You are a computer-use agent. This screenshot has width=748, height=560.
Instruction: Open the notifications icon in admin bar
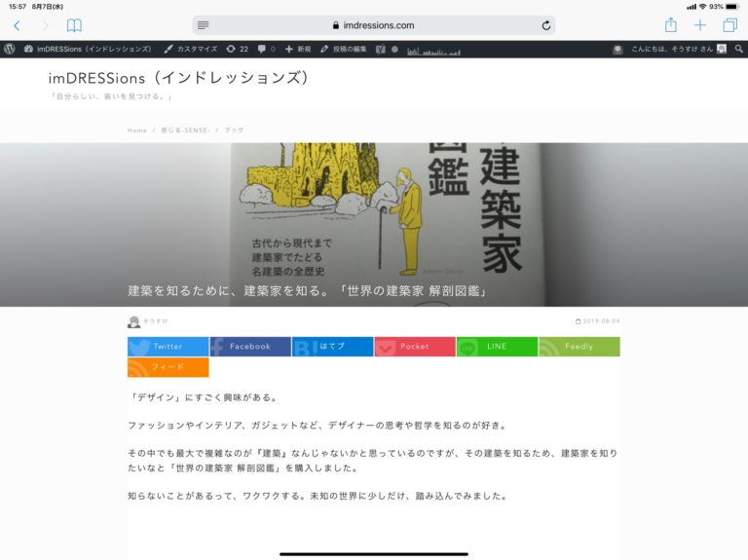(617, 49)
